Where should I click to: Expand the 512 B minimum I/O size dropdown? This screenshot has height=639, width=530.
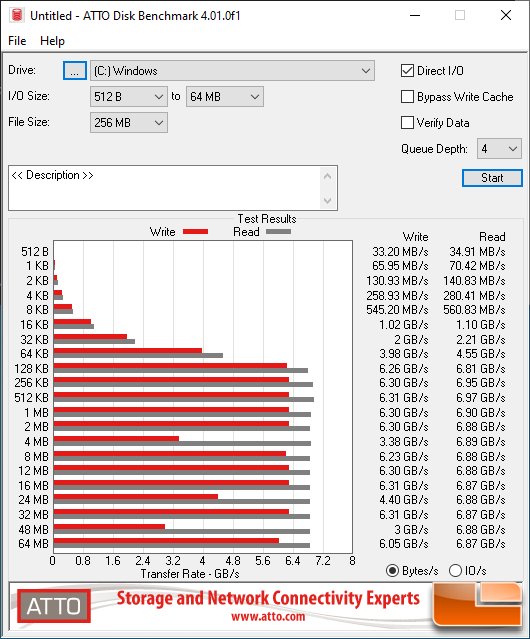[129, 97]
